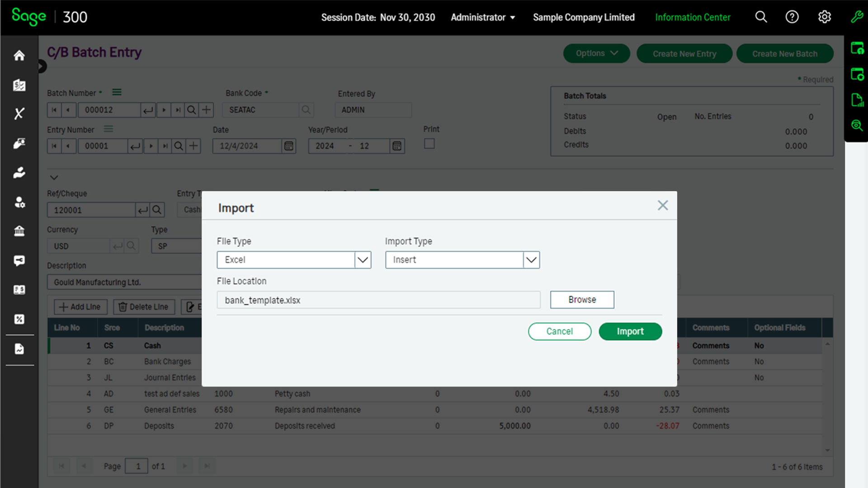Click the green inspect eye icon on the right edge
The height and width of the screenshot is (488, 868).
857,126
